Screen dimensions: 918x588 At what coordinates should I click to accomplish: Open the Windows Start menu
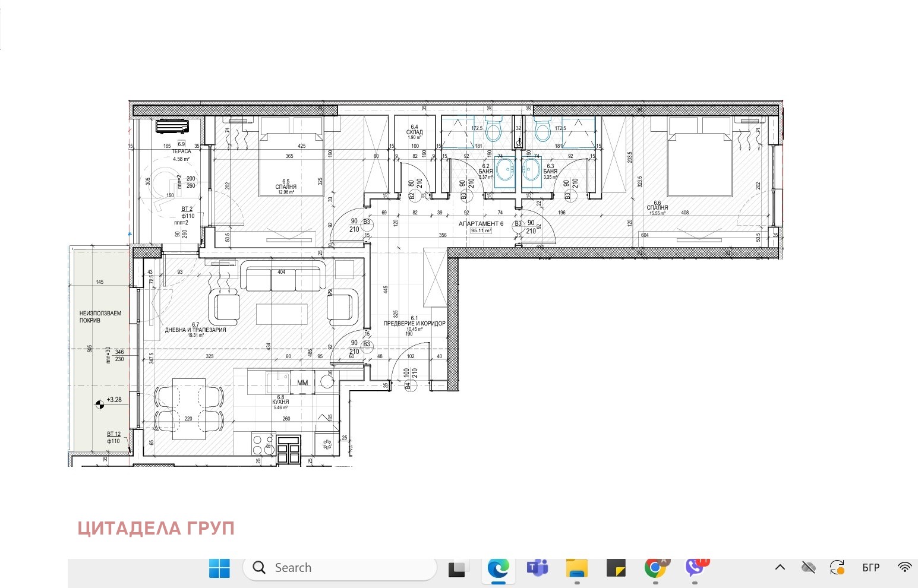[x=219, y=568]
